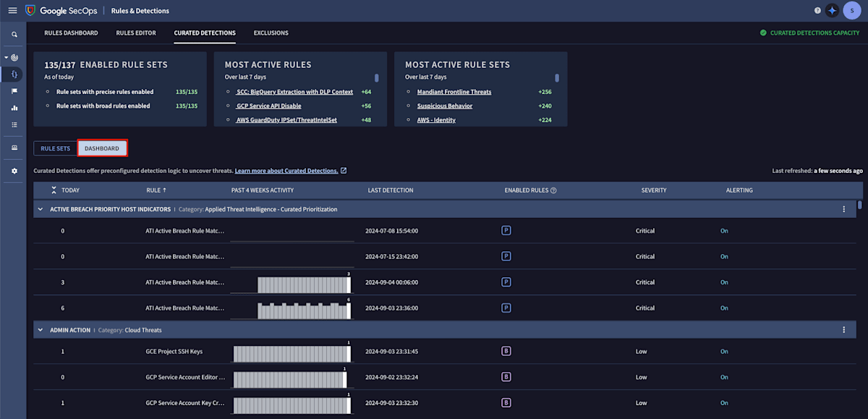This screenshot has width=868, height=419.
Task: Open the Gemini sparkle assistant icon
Action: [x=833, y=11]
